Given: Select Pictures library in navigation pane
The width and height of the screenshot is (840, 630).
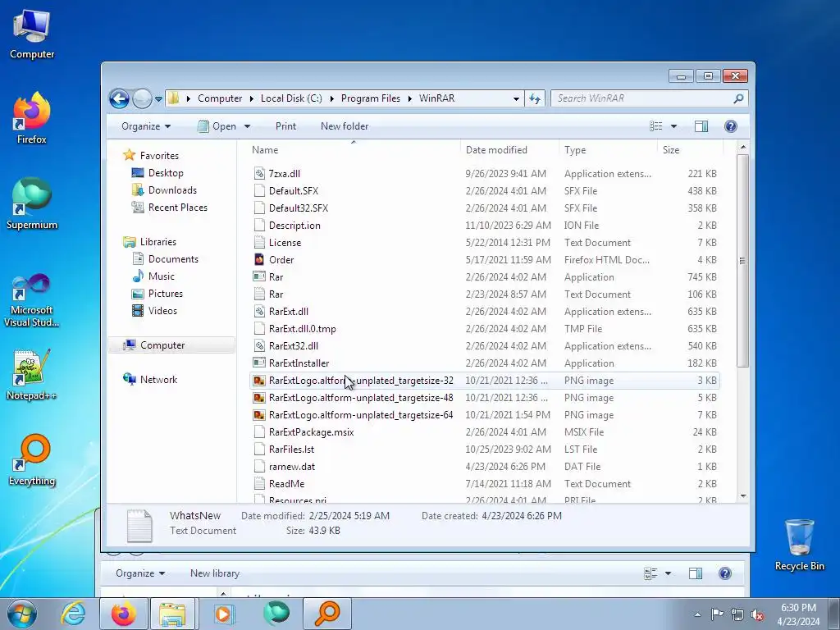Looking at the screenshot, I should (165, 294).
